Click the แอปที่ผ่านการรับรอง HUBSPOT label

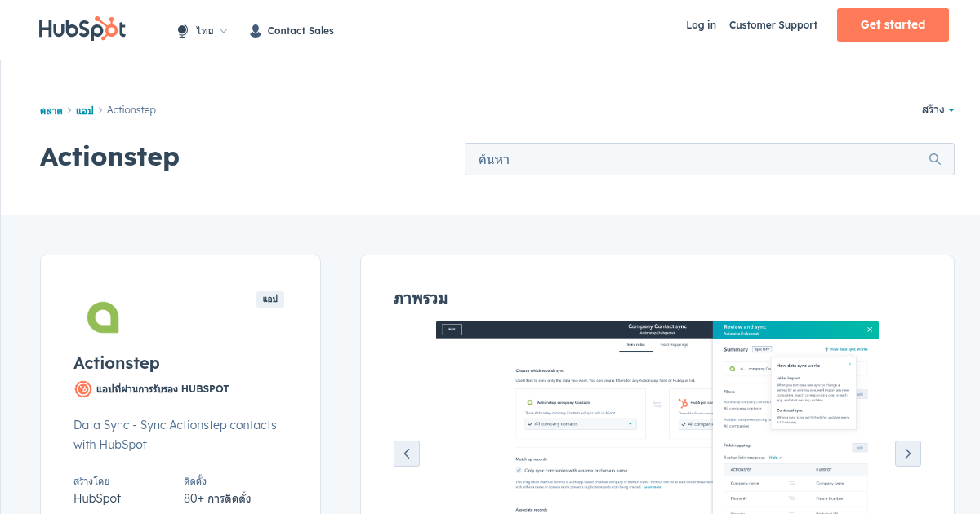pyautogui.click(x=163, y=389)
